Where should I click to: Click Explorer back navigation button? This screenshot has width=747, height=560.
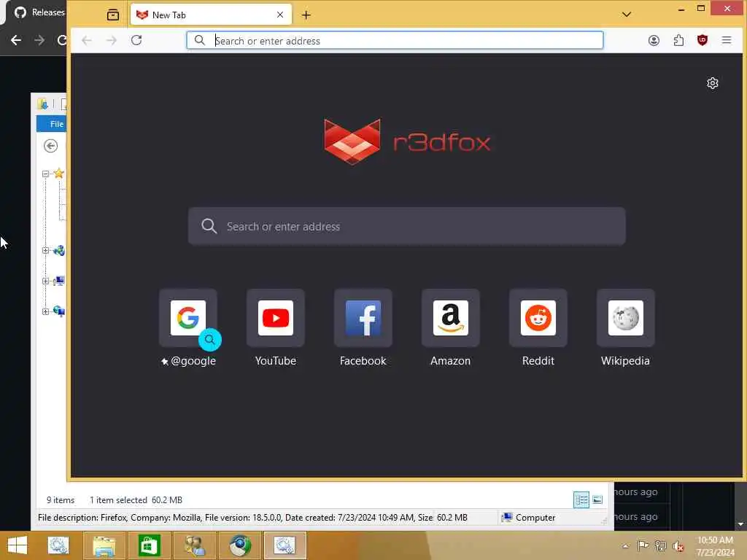tap(50, 146)
